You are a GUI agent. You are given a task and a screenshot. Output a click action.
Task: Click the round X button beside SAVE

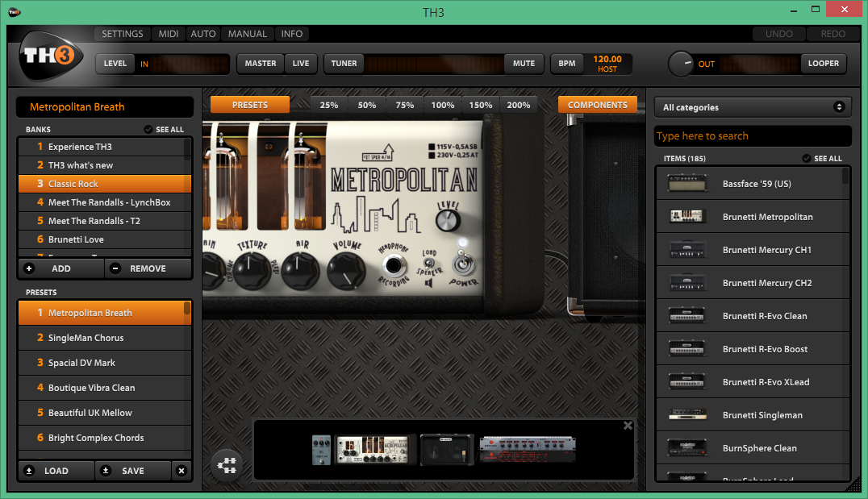(x=181, y=471)
